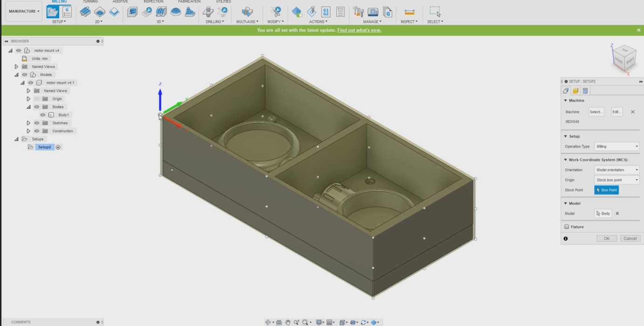
Task: Collapse the Models tree node
Action: (x=16, y=75)
